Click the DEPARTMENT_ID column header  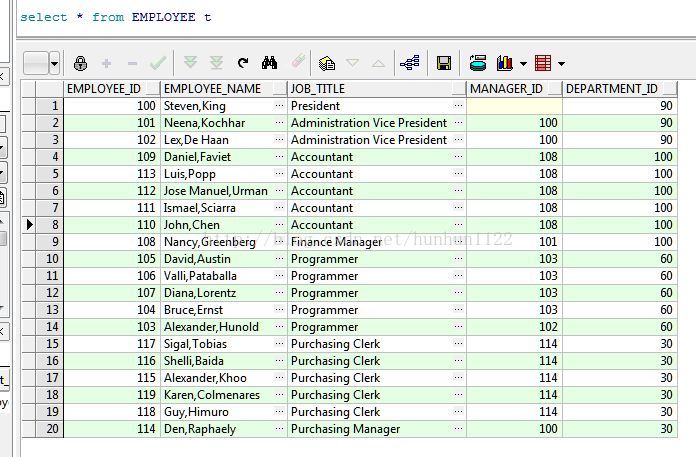click(x=620, y=89)
